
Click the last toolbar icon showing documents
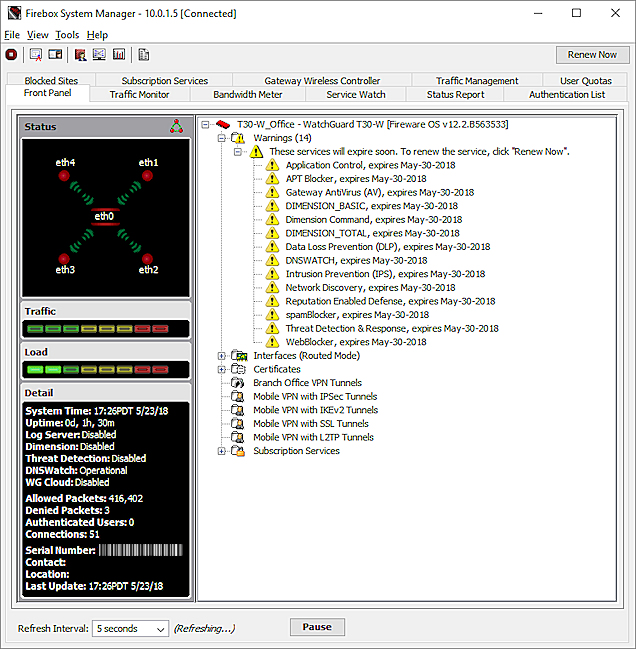144,55
